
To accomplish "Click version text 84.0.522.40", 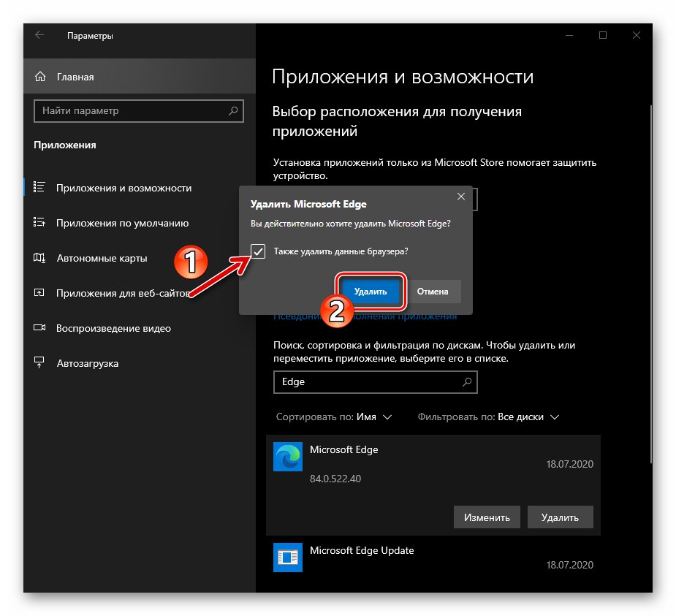I will 335,479.
